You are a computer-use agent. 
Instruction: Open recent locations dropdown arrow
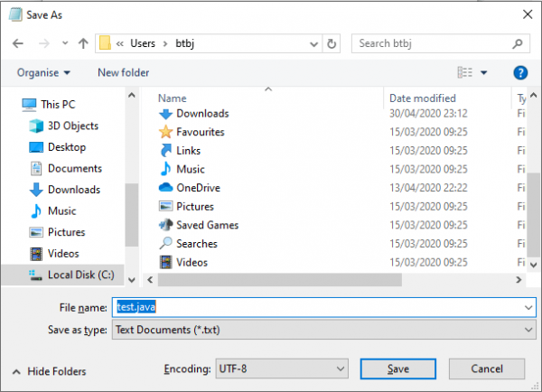pos(65,43)
